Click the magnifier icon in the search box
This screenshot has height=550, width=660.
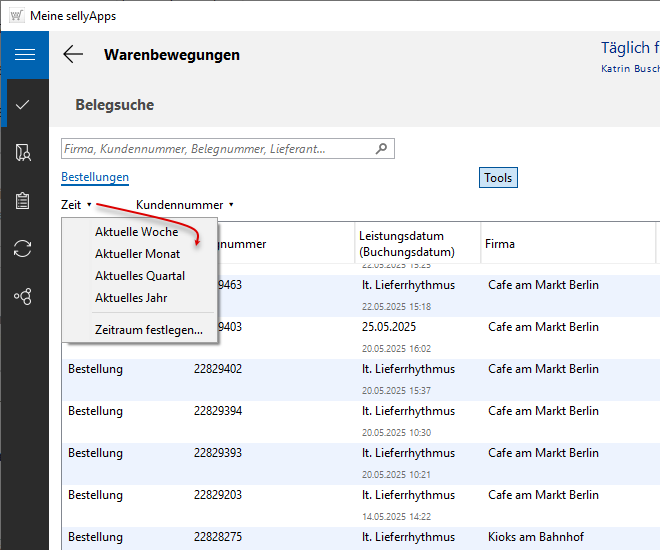[381, 149]
